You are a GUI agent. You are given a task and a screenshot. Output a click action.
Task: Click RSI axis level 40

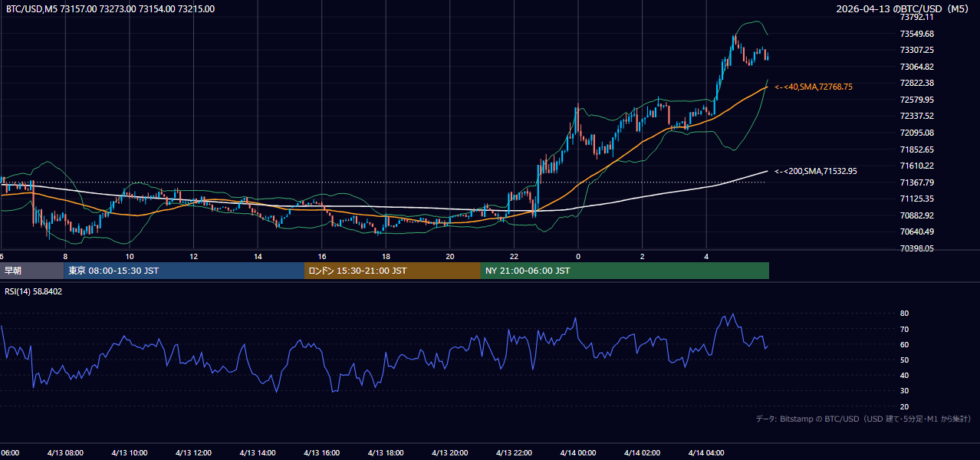(904, 375)
